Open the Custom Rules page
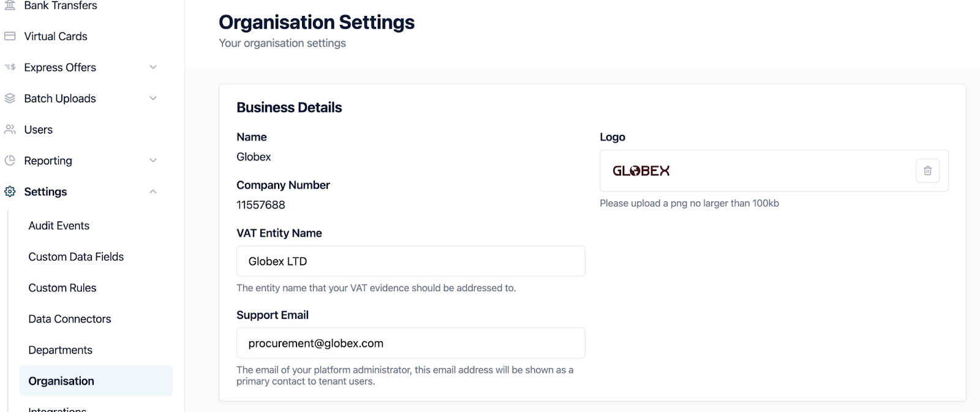The height and width of the screenshot is (412, 980). pos(62,288)
